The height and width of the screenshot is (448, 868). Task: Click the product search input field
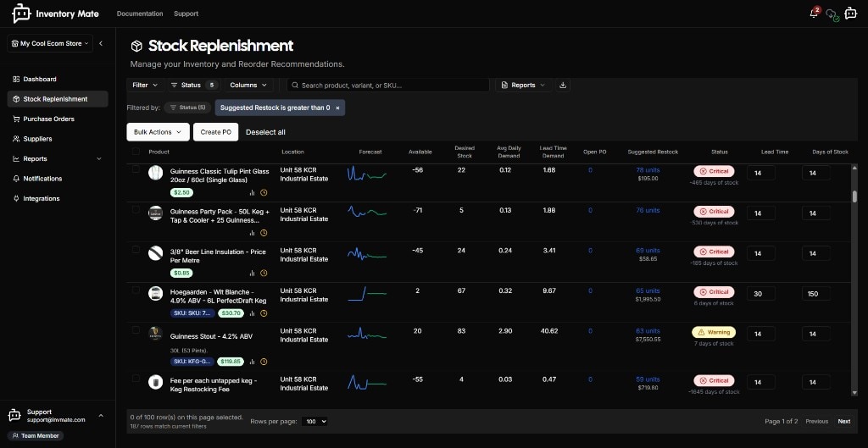pyautogui.click(x=390, y=86)
